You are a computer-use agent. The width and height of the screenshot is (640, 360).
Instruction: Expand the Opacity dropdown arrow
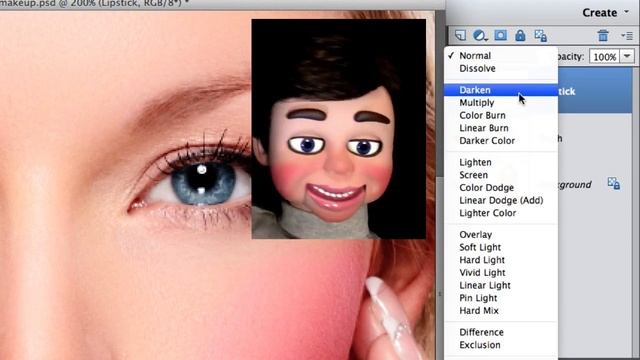point(627,56)
